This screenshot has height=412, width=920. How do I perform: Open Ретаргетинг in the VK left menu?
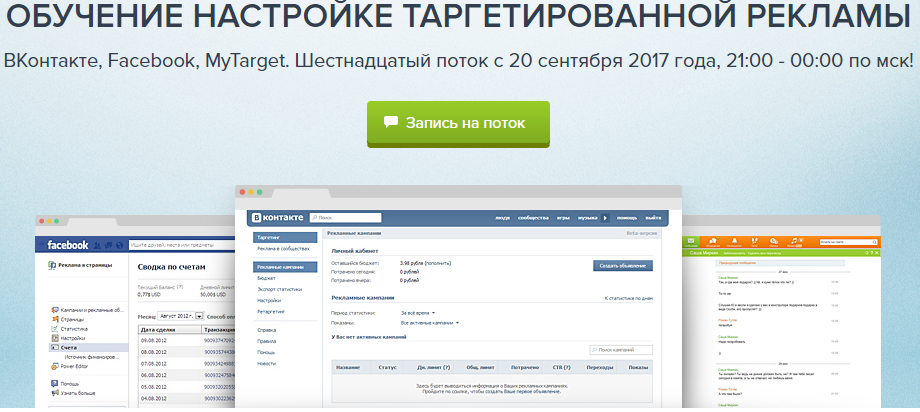pyautogui.click(x=272, y=312)
